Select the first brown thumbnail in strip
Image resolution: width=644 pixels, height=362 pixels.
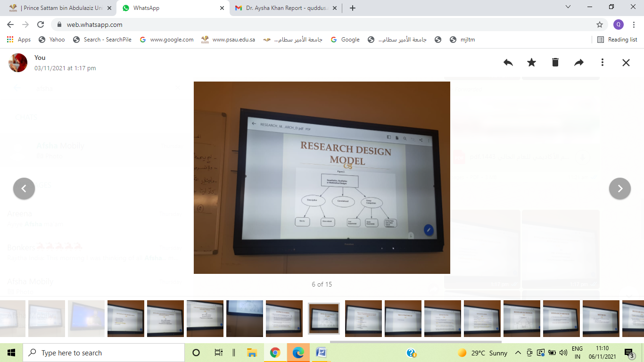coord(126,319)
